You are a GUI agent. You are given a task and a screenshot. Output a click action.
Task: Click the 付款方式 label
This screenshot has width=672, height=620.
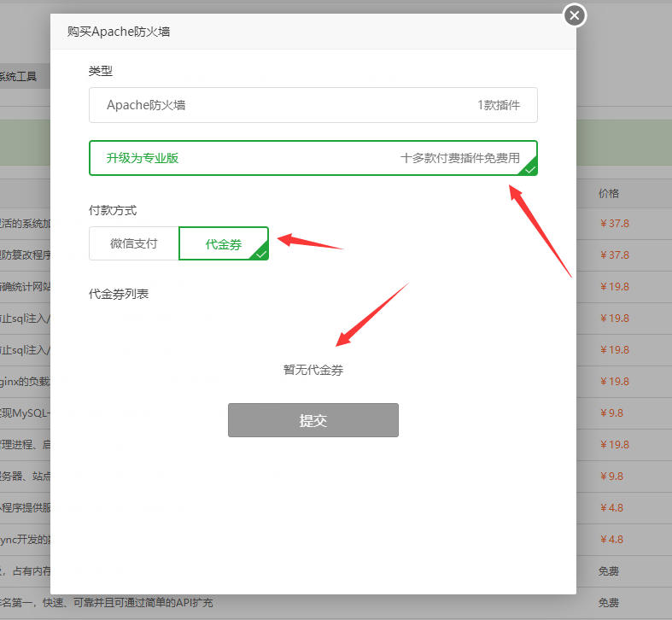pos(113,211)
